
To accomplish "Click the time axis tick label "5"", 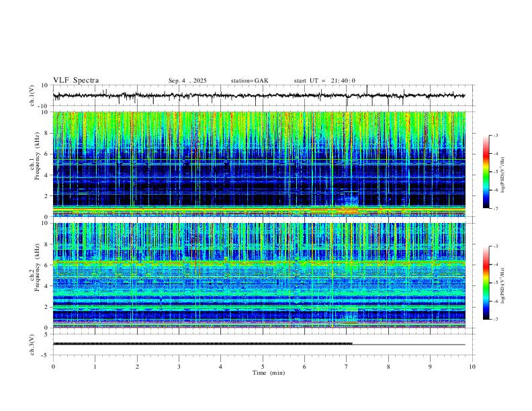I will pyautogui.click(x=263, y=367).
